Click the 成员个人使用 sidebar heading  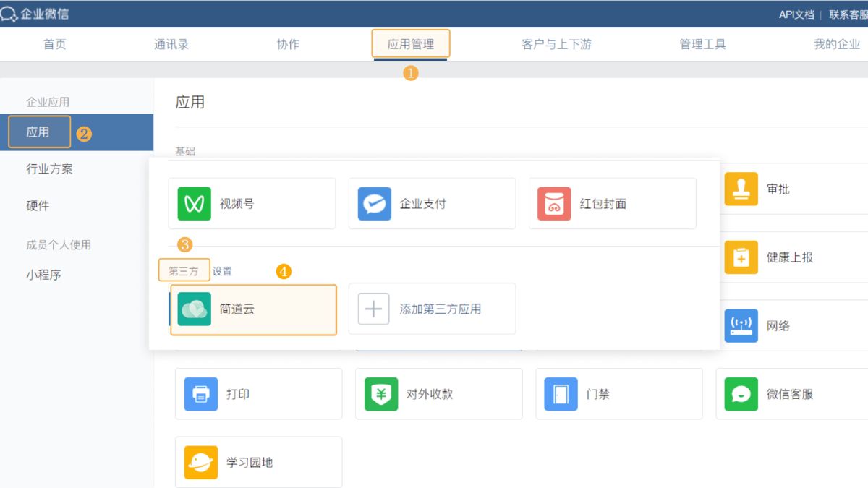click(x=59, y=245)
